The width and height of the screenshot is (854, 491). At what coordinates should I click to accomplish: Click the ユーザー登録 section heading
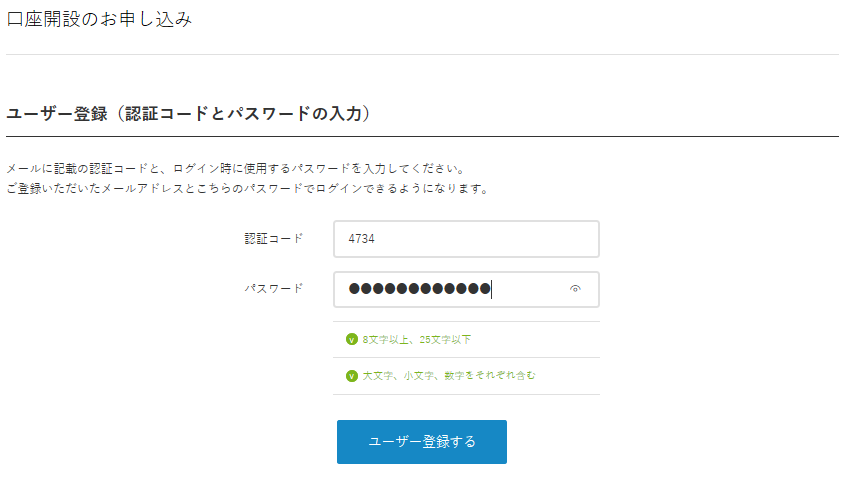[x=188, y=113]
